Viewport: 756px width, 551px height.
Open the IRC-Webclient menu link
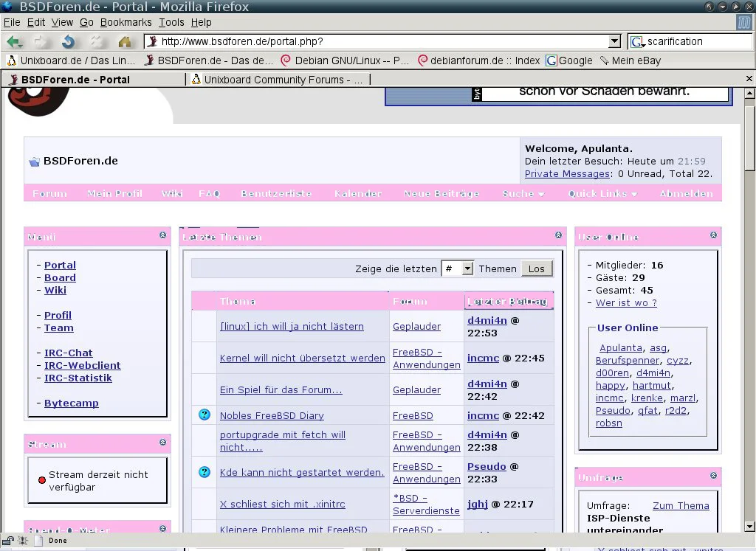(x=83, y=366)
